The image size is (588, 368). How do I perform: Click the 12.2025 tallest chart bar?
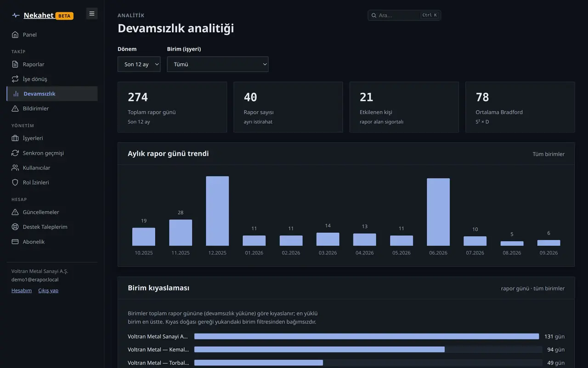tap(217, 211)
